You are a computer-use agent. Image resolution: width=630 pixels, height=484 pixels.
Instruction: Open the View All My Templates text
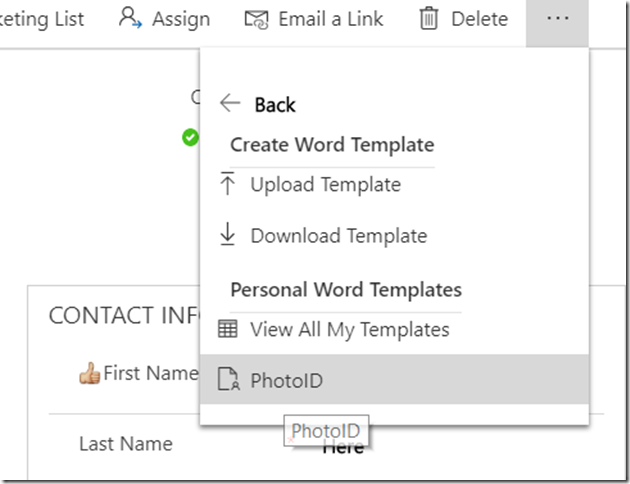(349, 329)
